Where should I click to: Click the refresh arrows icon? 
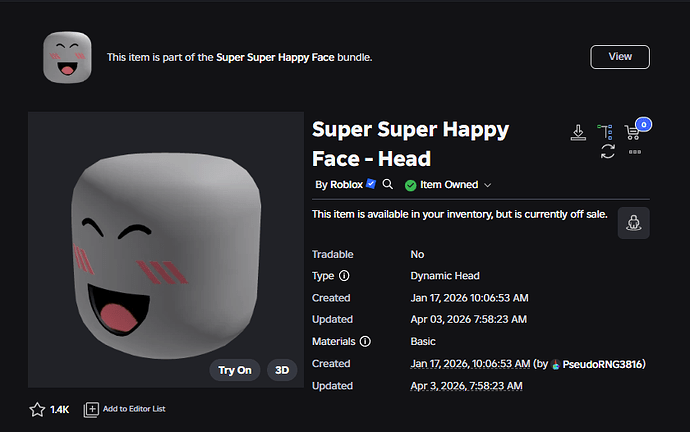[x=608, y=152]
